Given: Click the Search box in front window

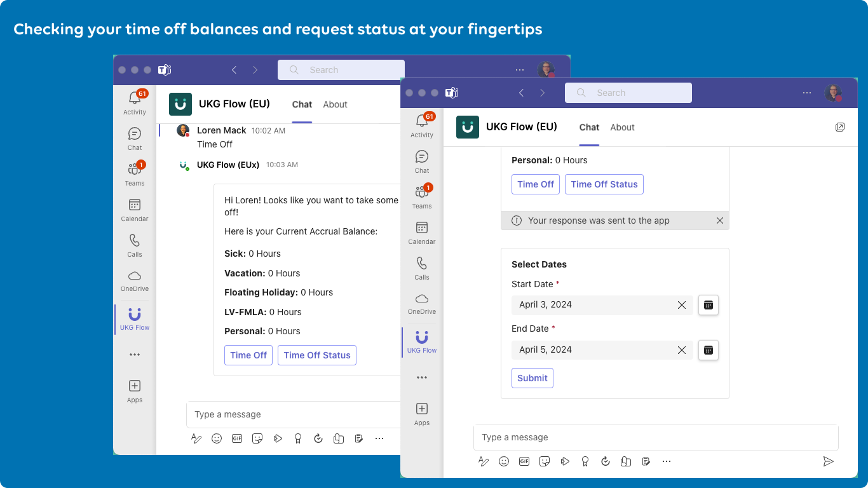Looking at the screenshot, I should [x=628, y=93].
